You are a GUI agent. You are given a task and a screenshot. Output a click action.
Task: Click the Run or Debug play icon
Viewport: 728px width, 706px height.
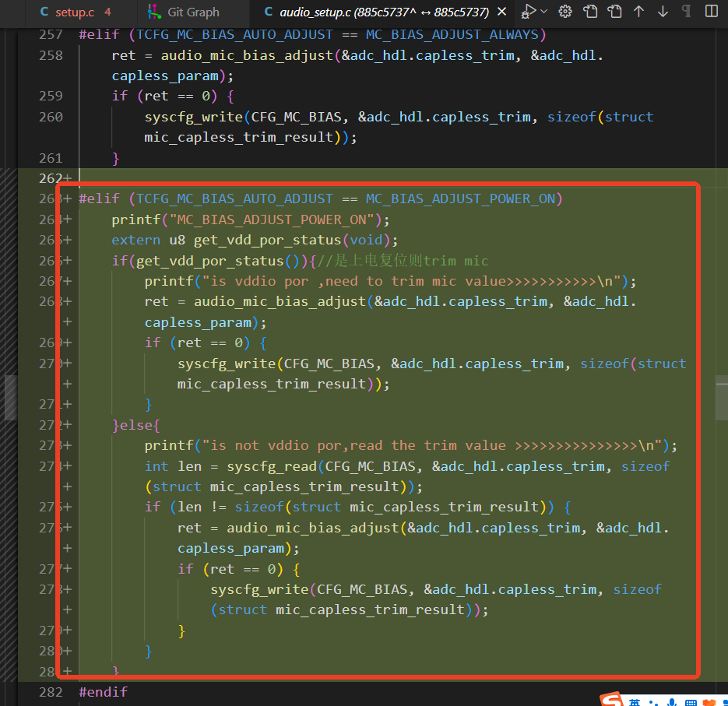click(x=529, y=11)
